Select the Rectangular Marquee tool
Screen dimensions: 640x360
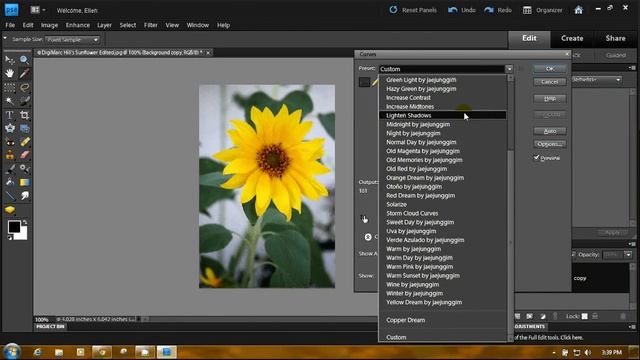pos(9,87)
